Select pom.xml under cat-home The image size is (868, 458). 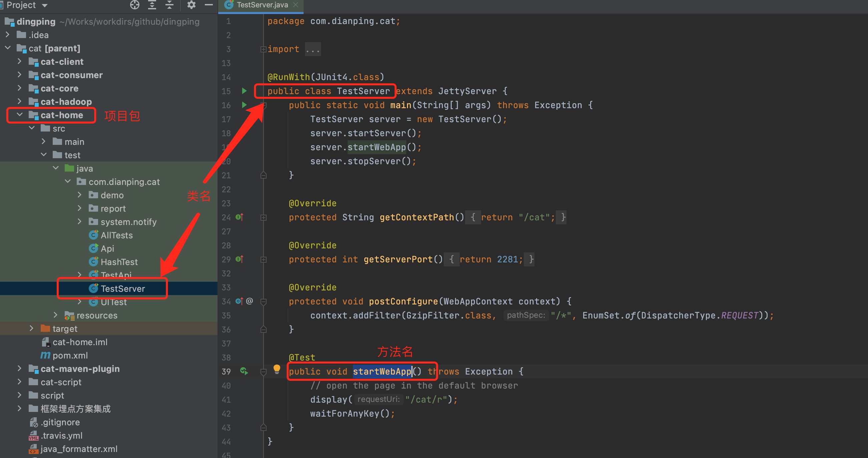point(70,355)
